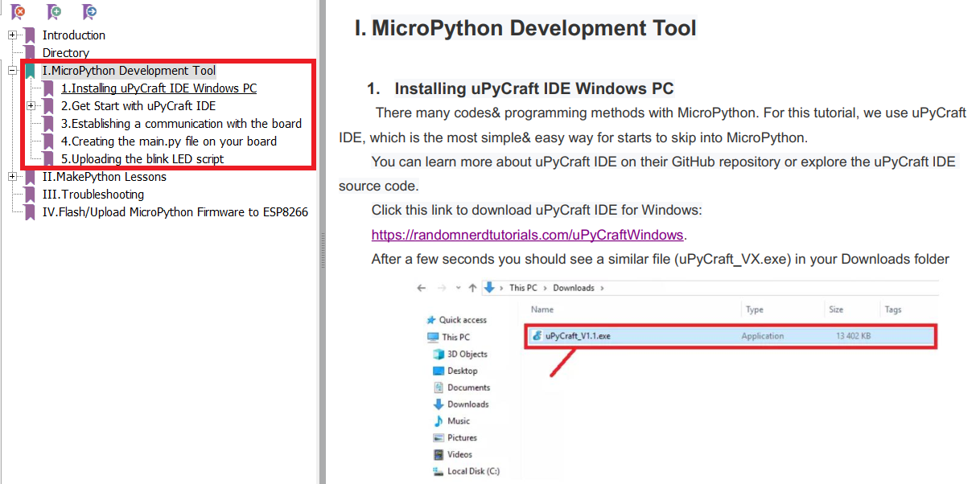Screen dimensions: 980x484
Task: Expand the Introduction bookmark node
Action: [x=12, y=35]
